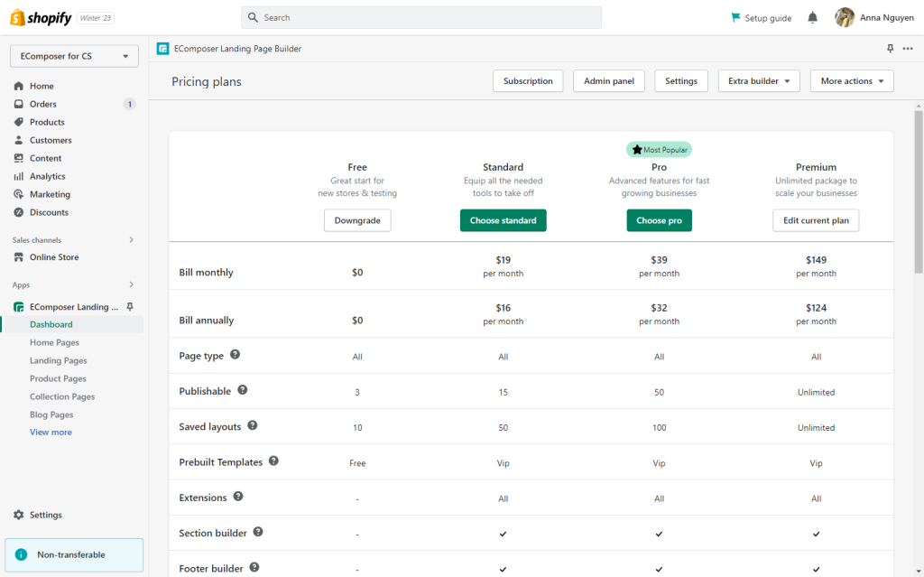924x577 pixels.
Task: Click the Subscription button
Action: pos(528,81)
